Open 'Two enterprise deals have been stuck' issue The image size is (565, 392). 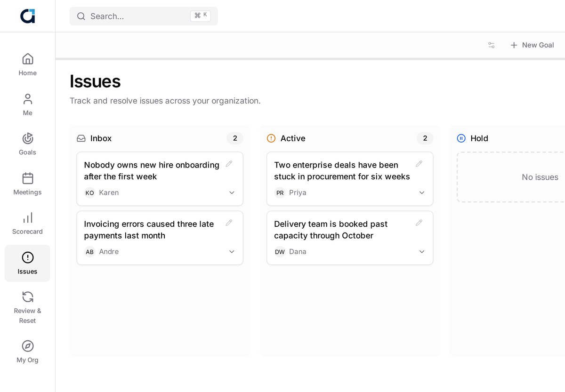coord(342,171)
